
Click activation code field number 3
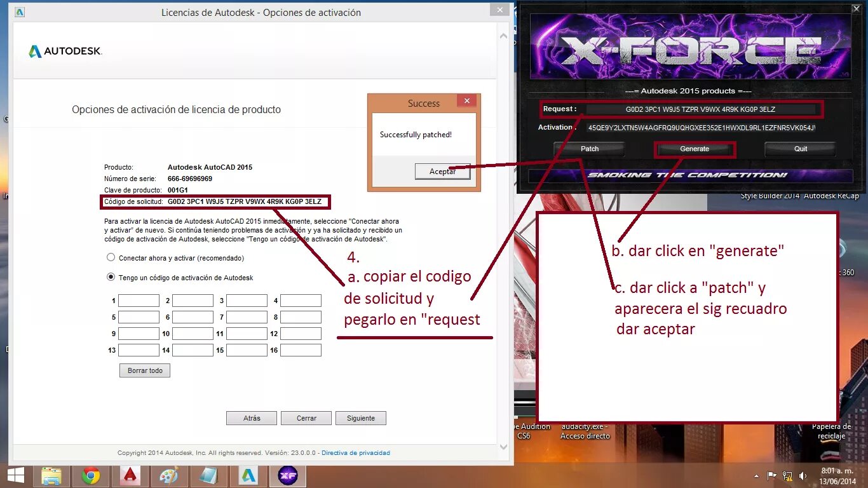[247, 301]
